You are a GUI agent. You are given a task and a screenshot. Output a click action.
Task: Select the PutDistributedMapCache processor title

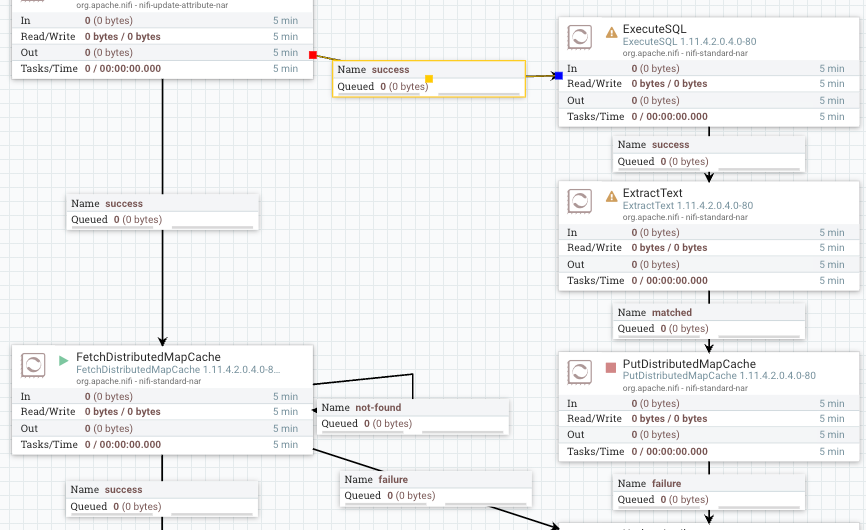(689, 364)
